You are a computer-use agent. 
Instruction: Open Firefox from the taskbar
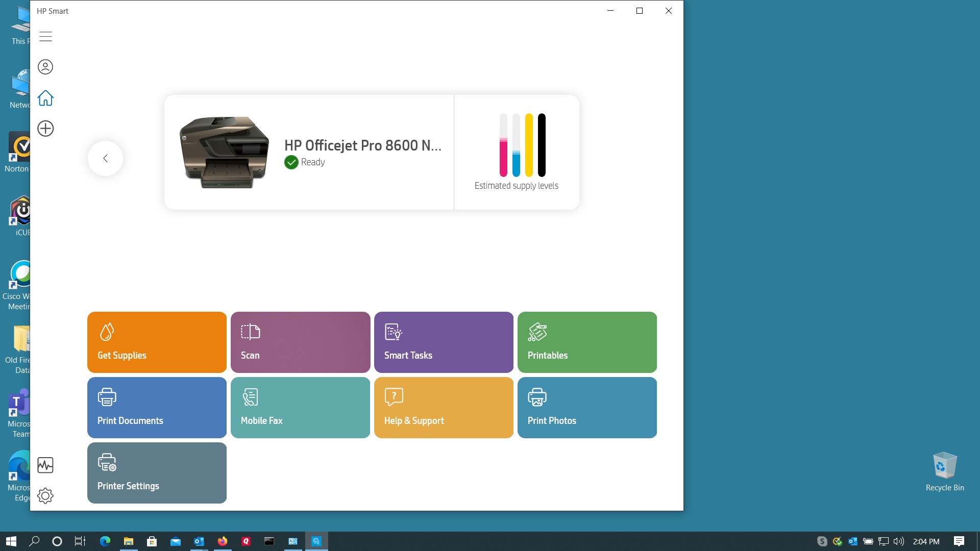click(x=223, y=541)
